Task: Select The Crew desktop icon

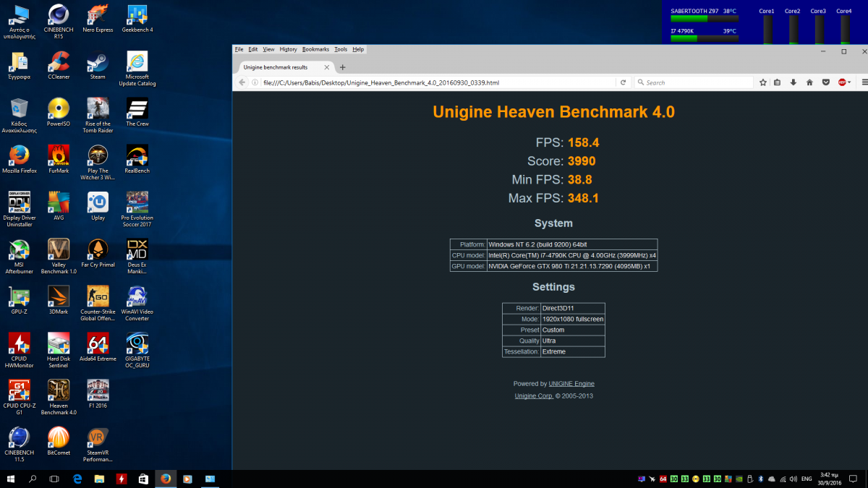Action: point(137,112)
